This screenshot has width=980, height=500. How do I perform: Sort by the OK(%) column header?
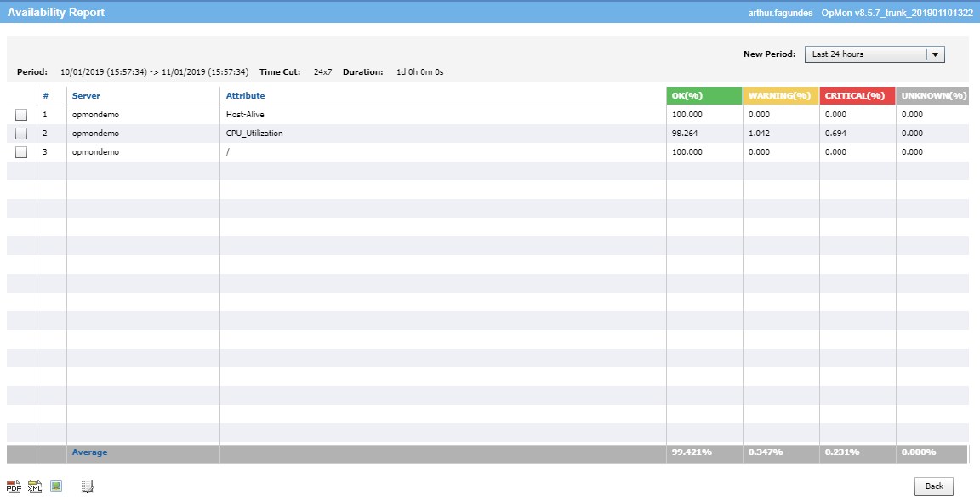coord(704,95)
